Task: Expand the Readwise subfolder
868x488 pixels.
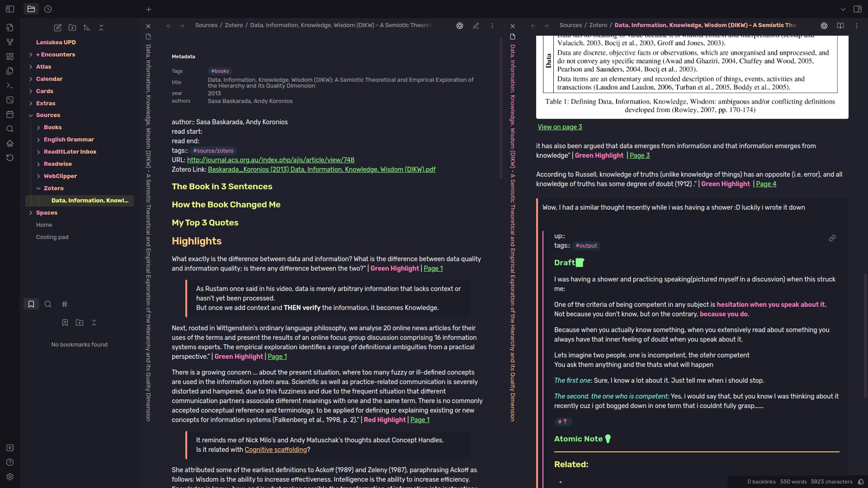Action: click(58, 164)
